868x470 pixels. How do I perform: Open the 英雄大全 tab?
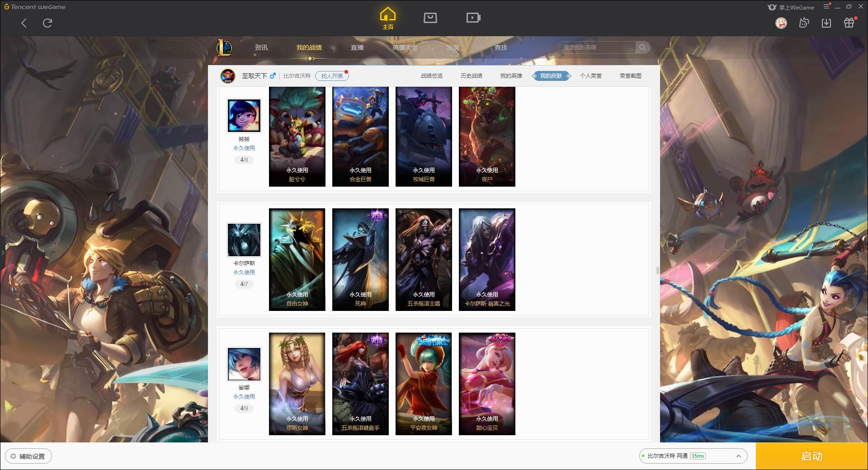[x=405, y=47]
